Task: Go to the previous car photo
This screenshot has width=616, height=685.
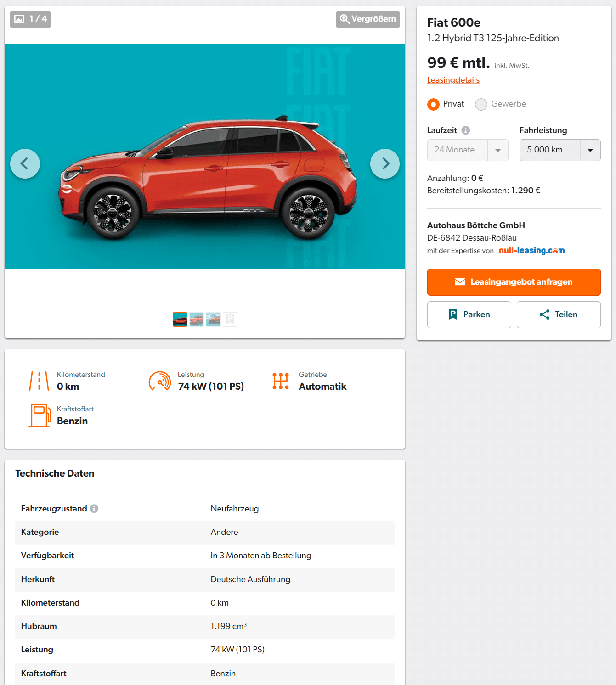Action: click(x=25, y=163)
